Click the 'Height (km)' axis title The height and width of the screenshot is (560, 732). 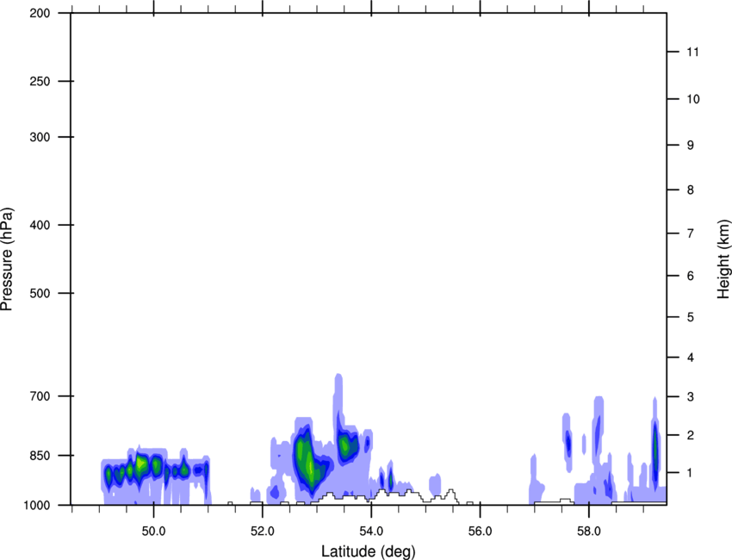723,259
